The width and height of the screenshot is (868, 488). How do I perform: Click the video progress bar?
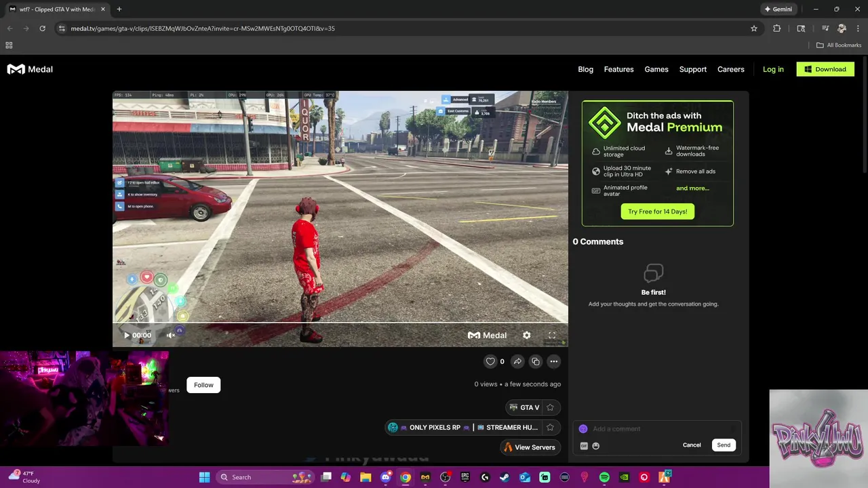(x=340, y=323)
